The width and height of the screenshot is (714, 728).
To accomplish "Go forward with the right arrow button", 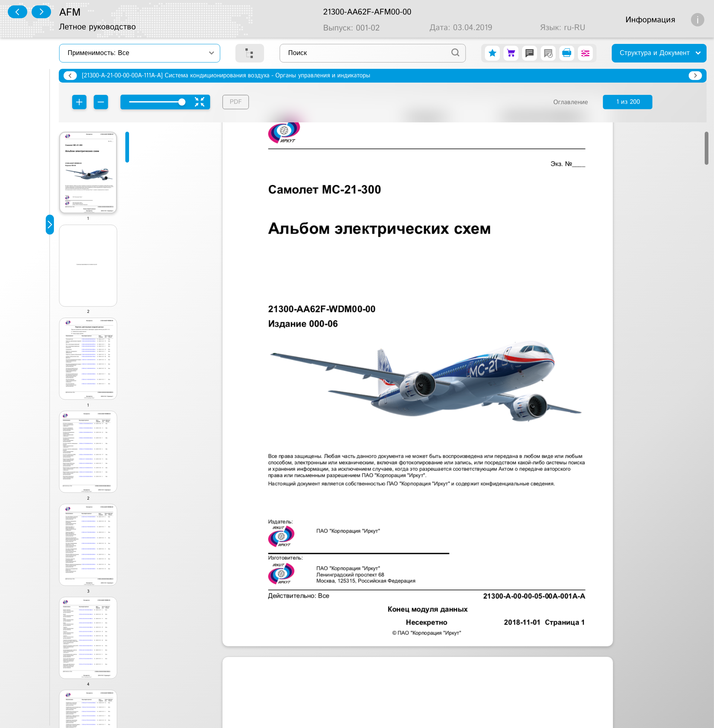I will [x=41, y=12].
